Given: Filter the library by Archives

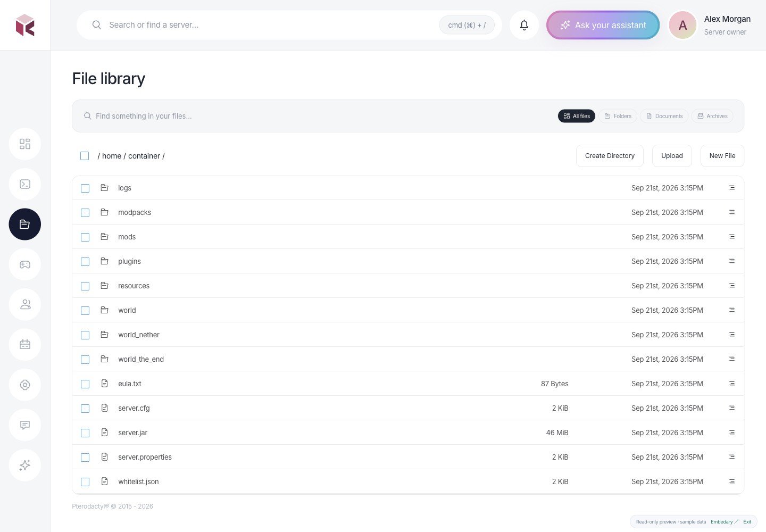Looking at the screenshot, I should 712,116.
